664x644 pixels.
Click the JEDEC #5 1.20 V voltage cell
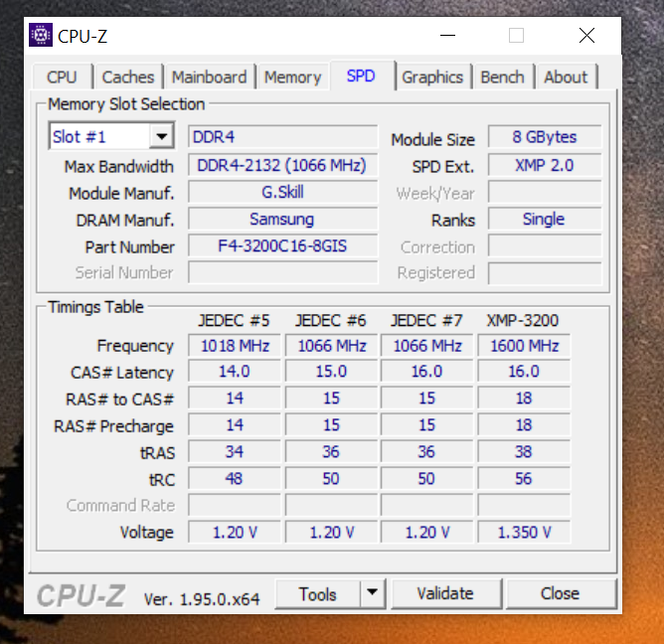(235, 533)
